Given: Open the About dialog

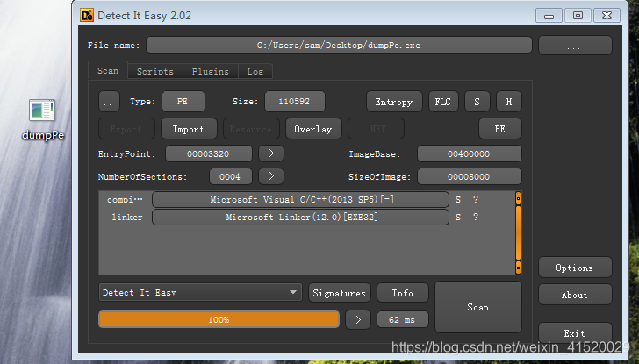Looking at the screenshot, I should [x=575, y=295].
